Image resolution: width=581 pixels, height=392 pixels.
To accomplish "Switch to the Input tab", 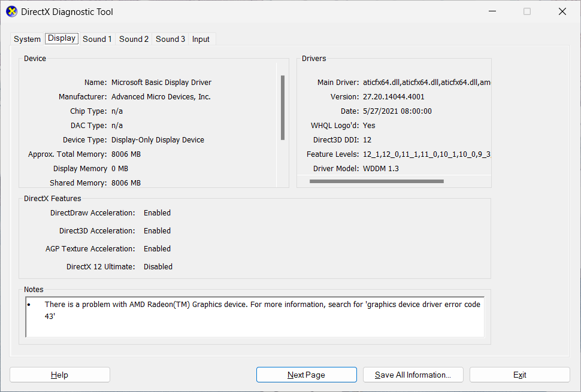I will (201, 39).
